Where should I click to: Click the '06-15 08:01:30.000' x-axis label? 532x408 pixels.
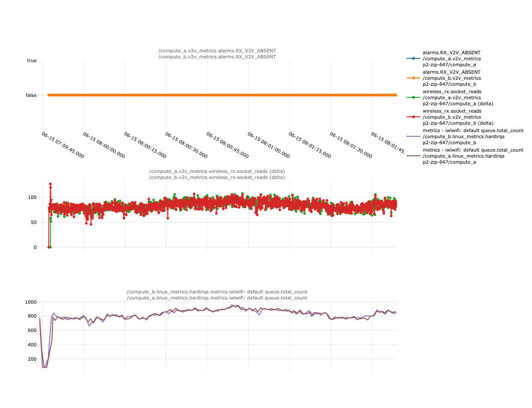click(x=351, y=145)
